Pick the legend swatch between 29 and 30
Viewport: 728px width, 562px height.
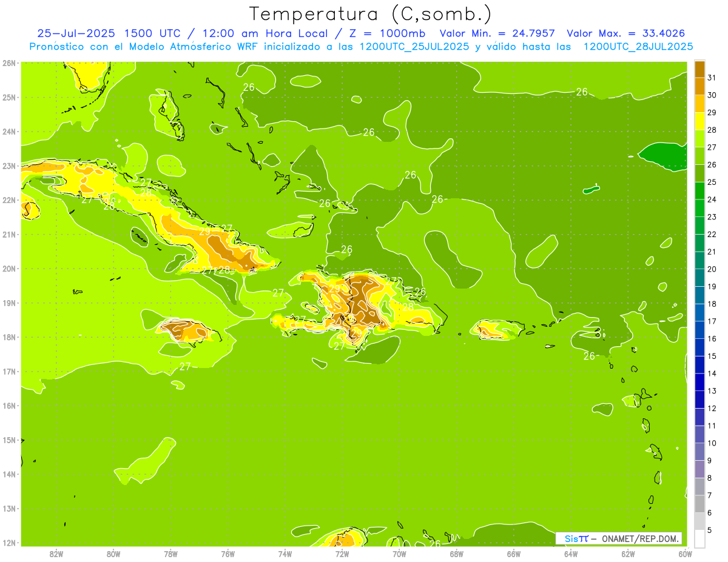pyautogui.click(x=699, y=104)
